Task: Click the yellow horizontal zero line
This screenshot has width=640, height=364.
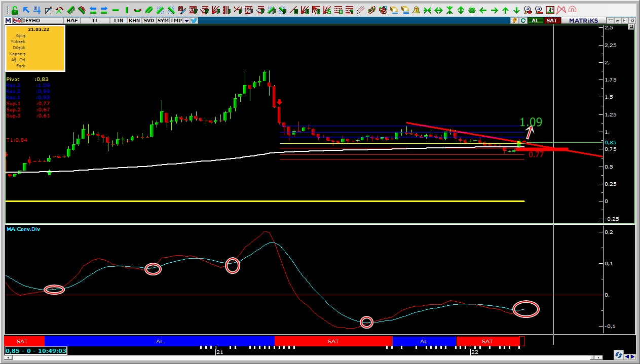Action: 265,201
